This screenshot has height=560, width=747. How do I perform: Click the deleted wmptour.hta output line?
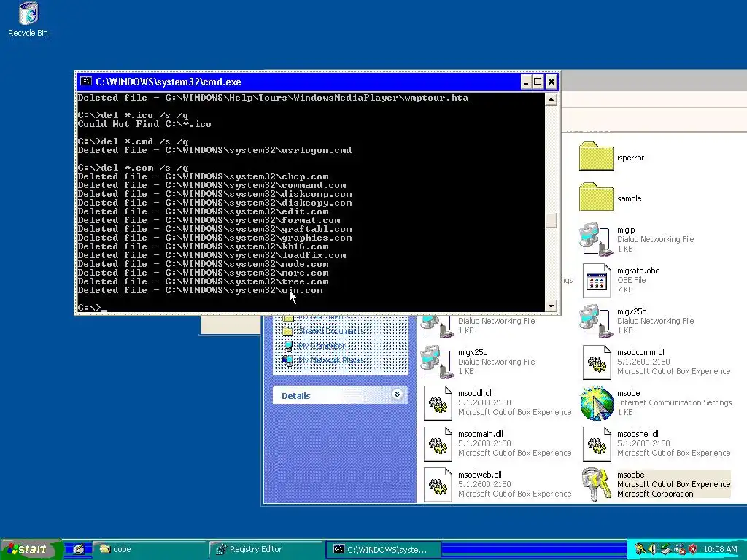273,98
